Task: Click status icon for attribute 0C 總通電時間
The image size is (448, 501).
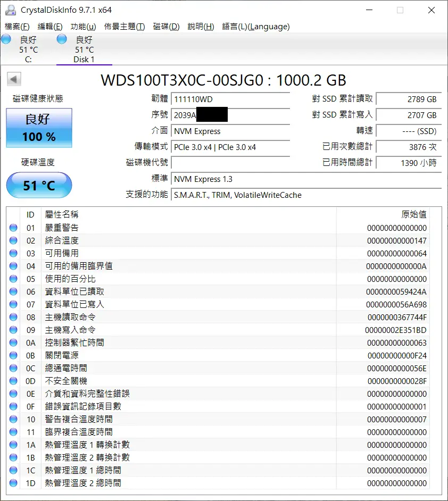Action: 13,368
